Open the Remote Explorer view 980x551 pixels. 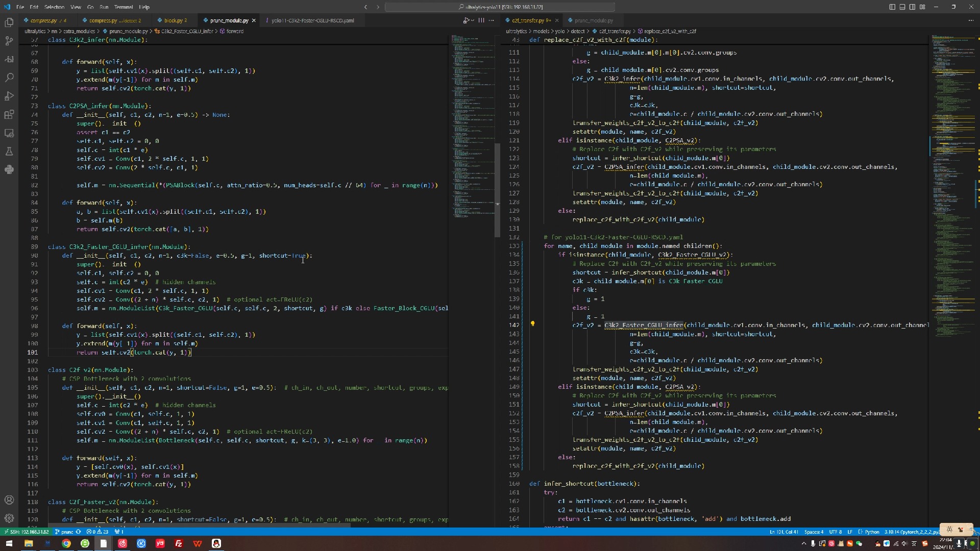(x=9, y=133)
